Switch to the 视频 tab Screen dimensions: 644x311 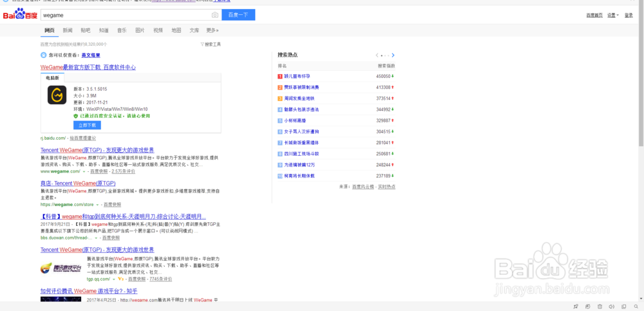click(x=158, y=30)
